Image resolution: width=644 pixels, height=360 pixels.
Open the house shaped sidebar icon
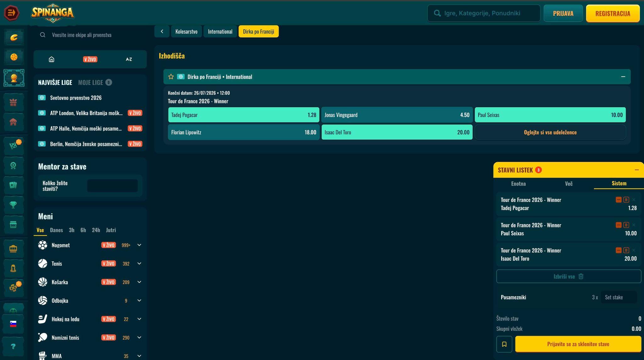pos(13,122)
